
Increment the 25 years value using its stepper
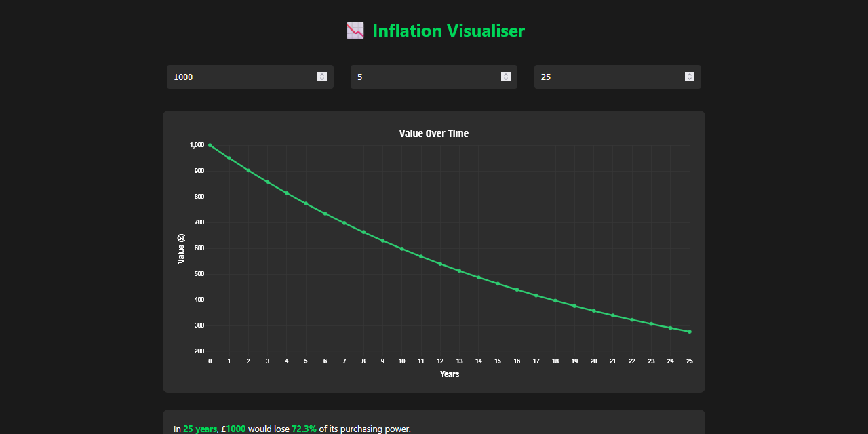click(x=690, y=74)
